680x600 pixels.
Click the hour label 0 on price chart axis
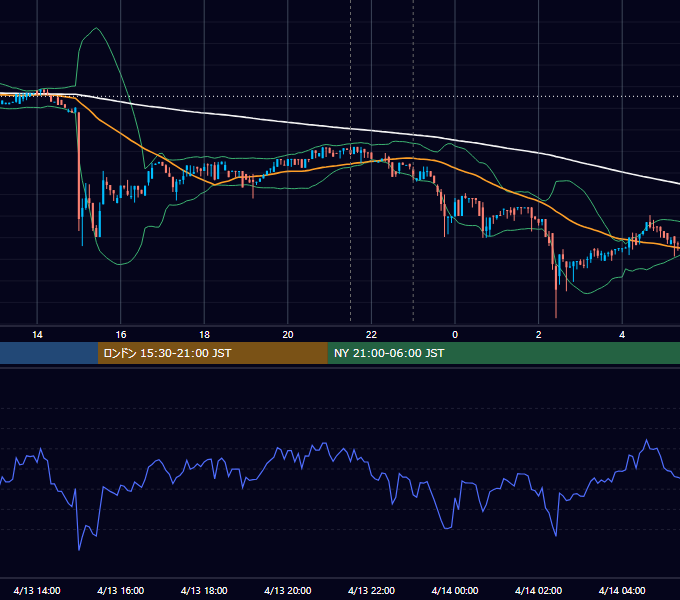coord(455,335)
